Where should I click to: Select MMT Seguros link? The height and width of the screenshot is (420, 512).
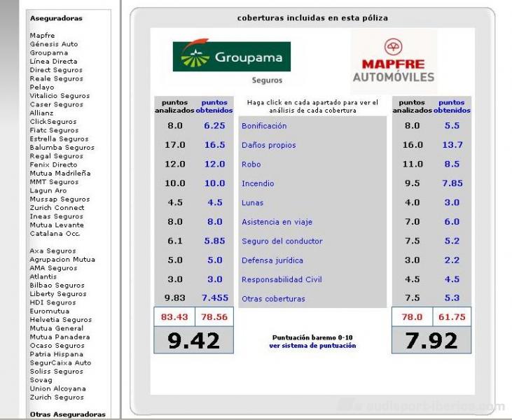click(54, 182)
